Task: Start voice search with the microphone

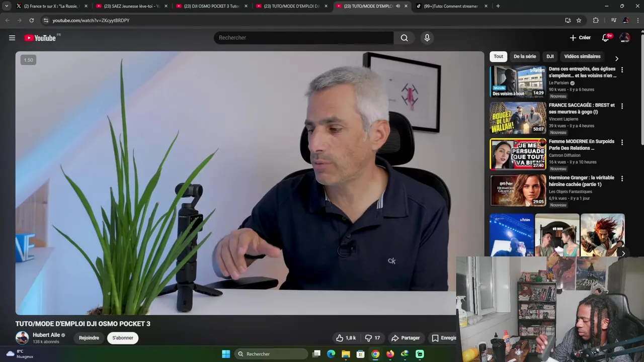Action: click(x=427, y=38)
